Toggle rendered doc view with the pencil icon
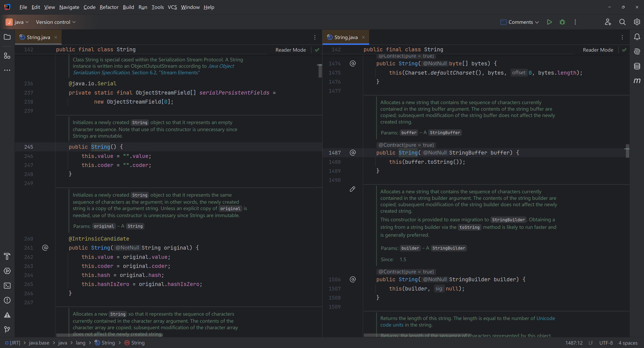The height and width of the screenshot is (348, 644). click(x=352, y=189)
